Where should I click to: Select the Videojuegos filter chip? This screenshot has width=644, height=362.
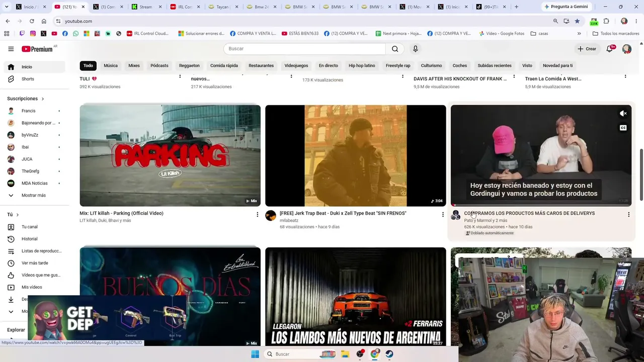[x=296, y=65]
